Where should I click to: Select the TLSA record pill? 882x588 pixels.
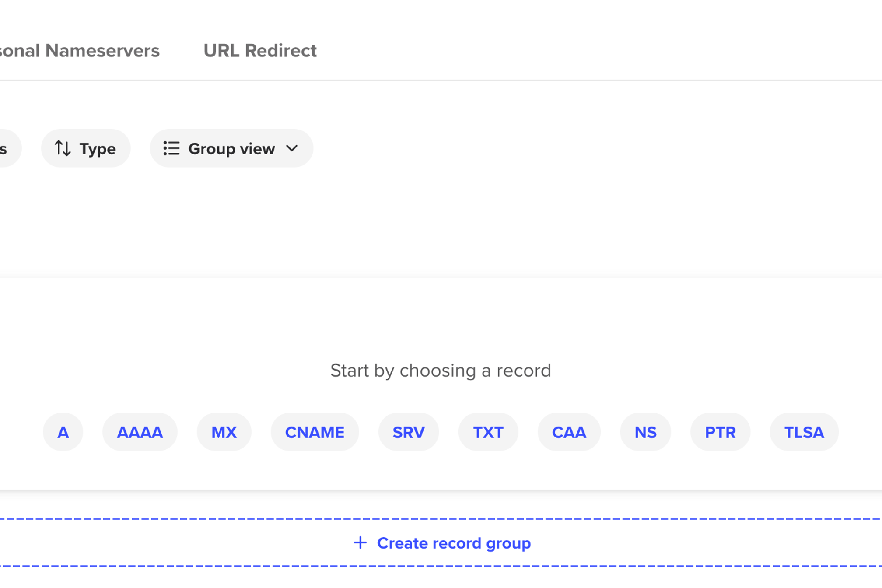[804, 432]
